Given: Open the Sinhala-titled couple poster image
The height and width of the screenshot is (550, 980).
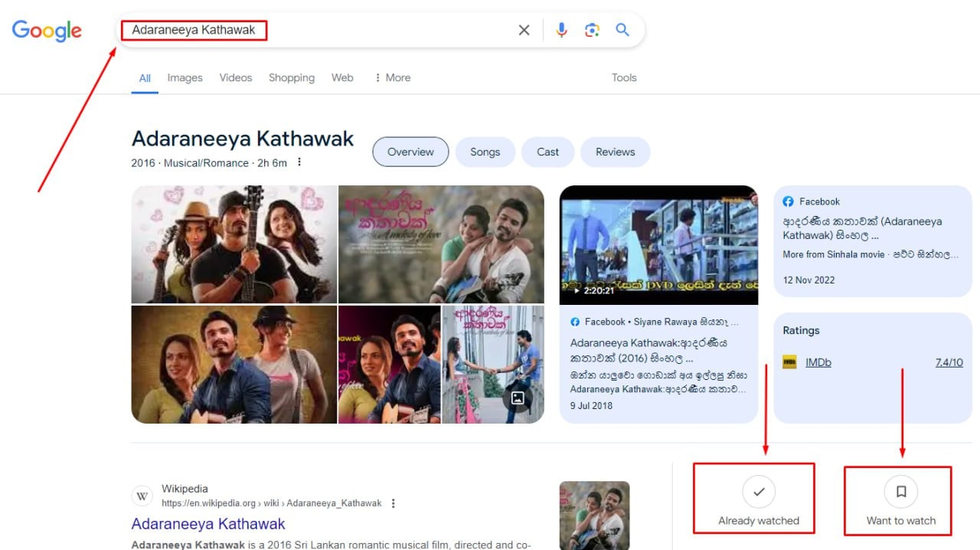Looking at the screenshot, I should tap(441, 244).
